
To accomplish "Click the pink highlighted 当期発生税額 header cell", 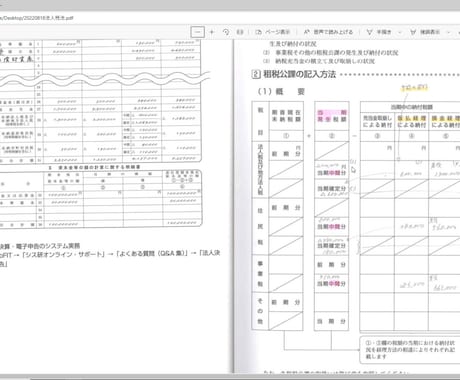I will pos(332,116).
